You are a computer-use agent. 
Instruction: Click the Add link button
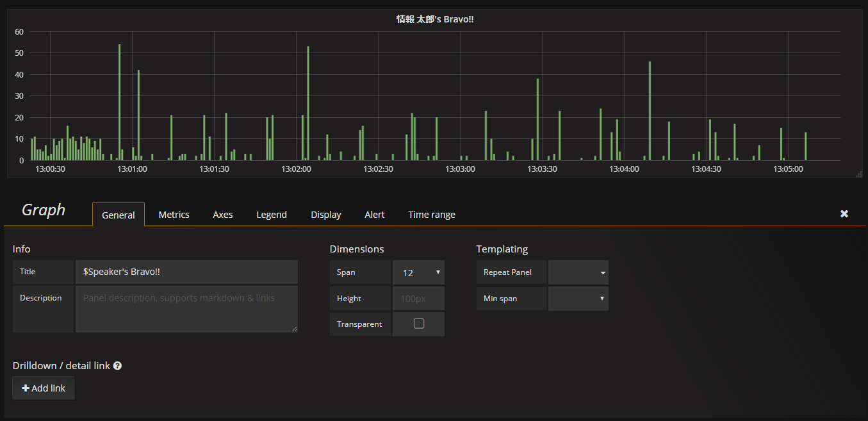[44, 388]
